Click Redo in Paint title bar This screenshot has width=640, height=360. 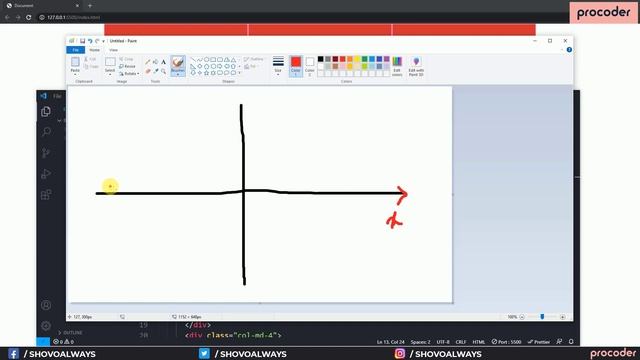coord(97,41)
